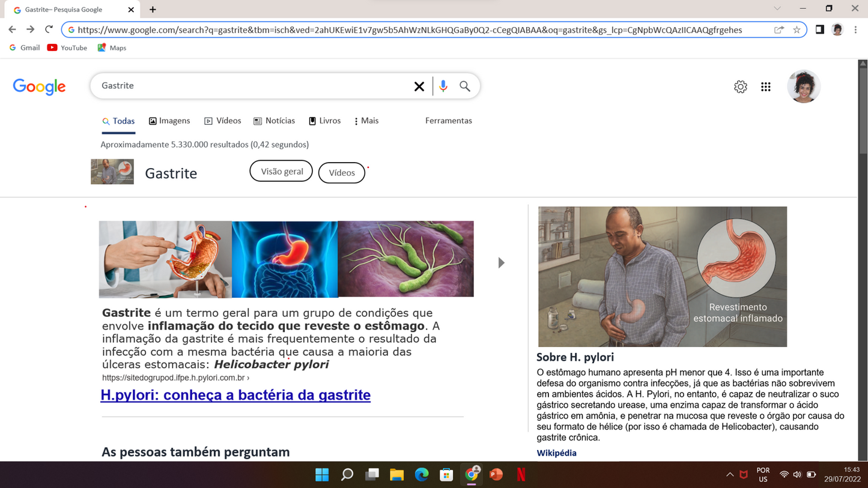This screenshot has width=868, height=488.
Task: Start the search with the magnifier icon
Action: [x=464, y=86]
